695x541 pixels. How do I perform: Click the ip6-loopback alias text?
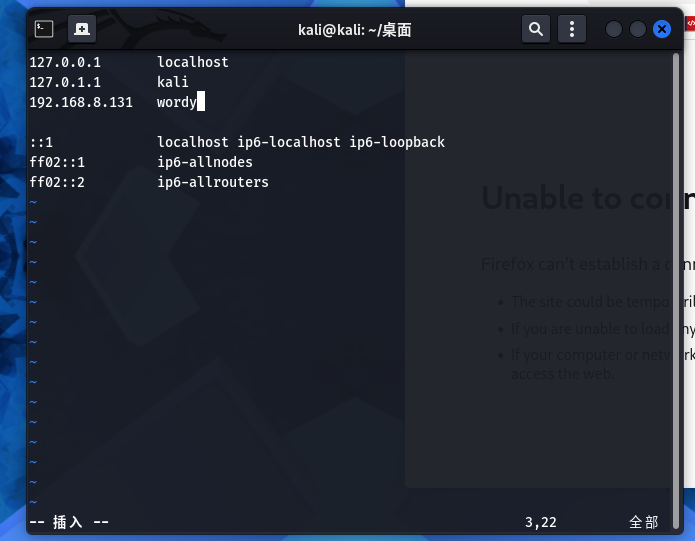tap(397, 142)
